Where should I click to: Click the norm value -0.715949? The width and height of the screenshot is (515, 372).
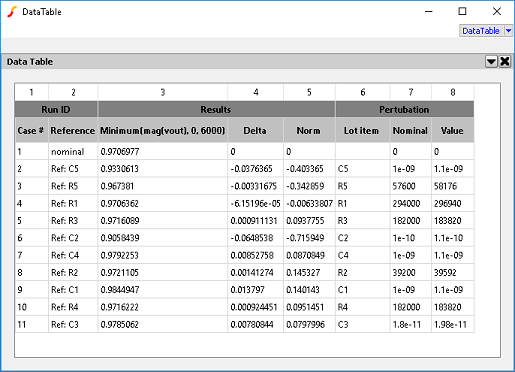pyautogui.click(x=309, y=238)
